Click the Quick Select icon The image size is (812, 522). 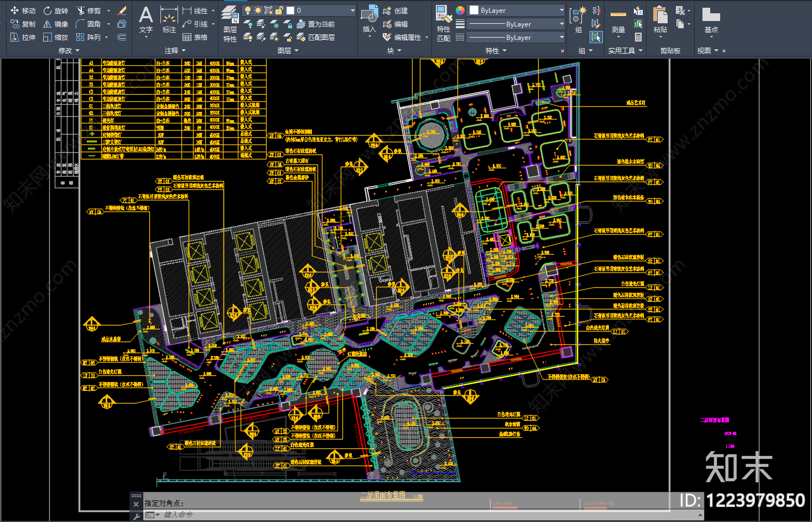pyautogui.click(x=638, y=11)
